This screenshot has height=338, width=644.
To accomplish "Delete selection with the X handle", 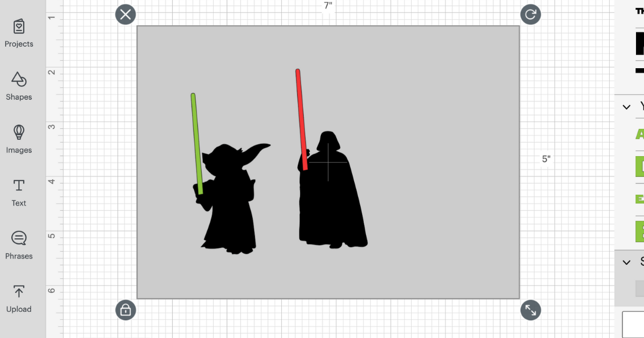I will coord(126,14).
